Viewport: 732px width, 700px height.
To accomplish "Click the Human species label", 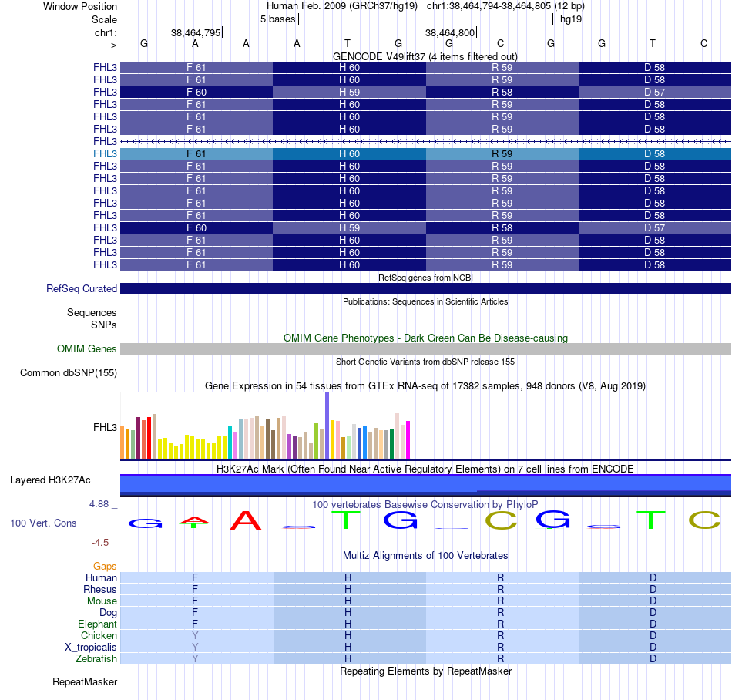I will tap(101, 577).
